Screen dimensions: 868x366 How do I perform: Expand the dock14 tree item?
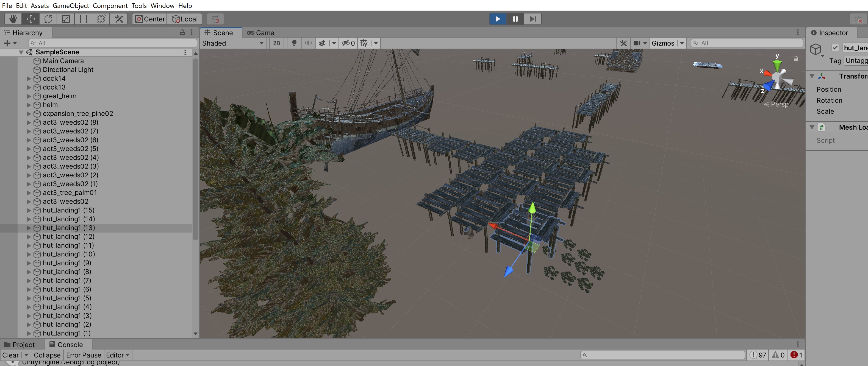pyautogui.click(x=29, y=79)
